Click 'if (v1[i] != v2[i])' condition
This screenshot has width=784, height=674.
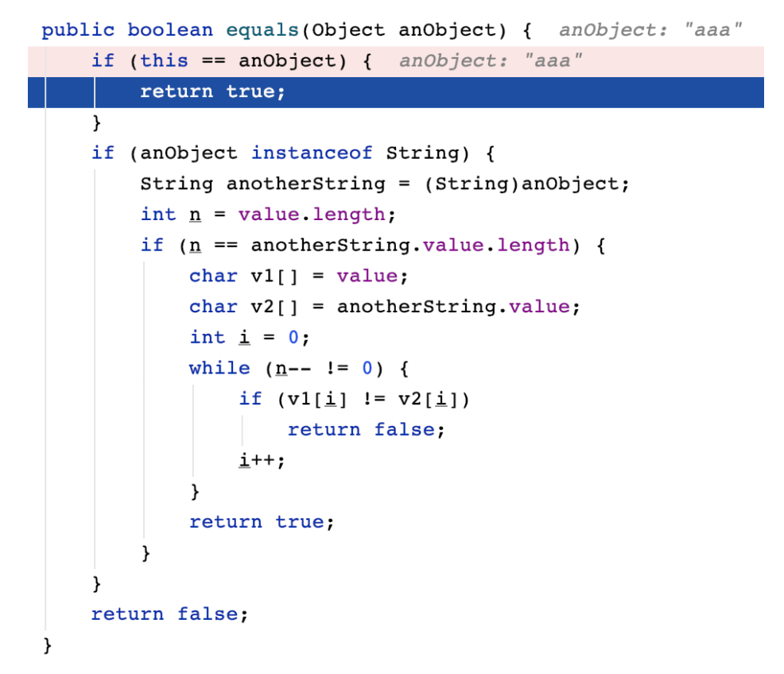pyautogui.click(x=354, y=399)
